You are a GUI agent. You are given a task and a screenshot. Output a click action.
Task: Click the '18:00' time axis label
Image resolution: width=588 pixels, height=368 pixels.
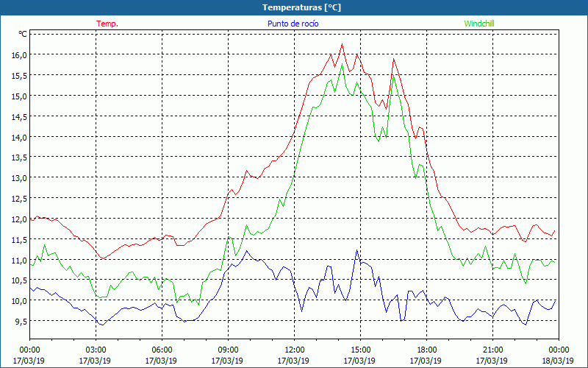click(x=426, y=350)
